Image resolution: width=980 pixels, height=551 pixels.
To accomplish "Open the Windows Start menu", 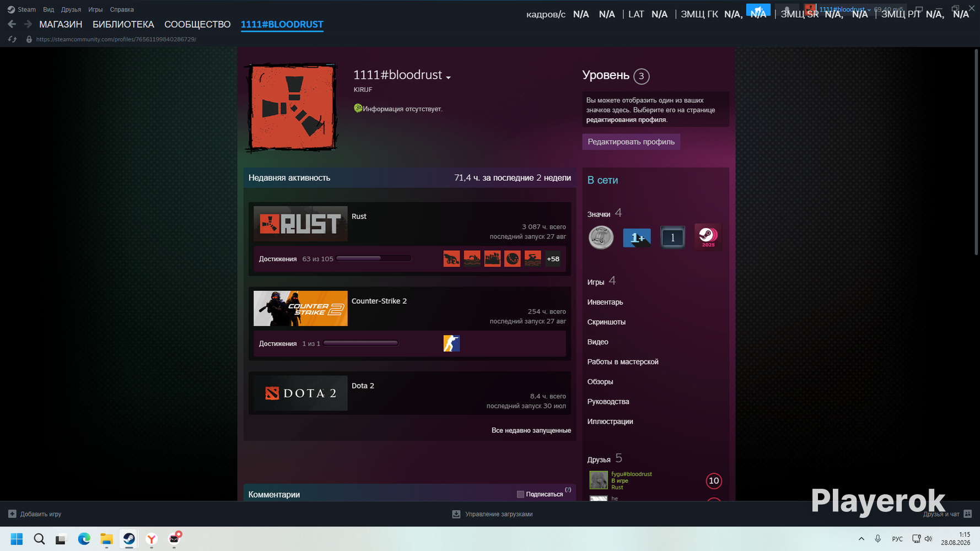I will pyautogui.click(x=17, y=539).
